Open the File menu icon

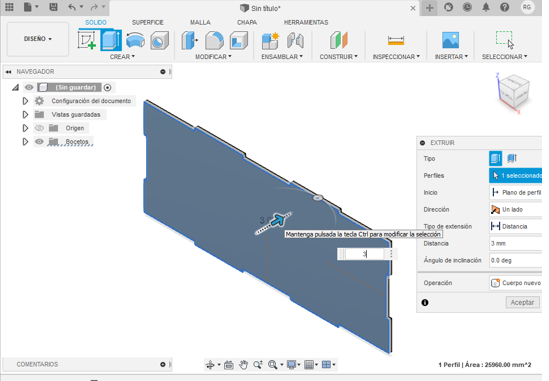[27, 7]
